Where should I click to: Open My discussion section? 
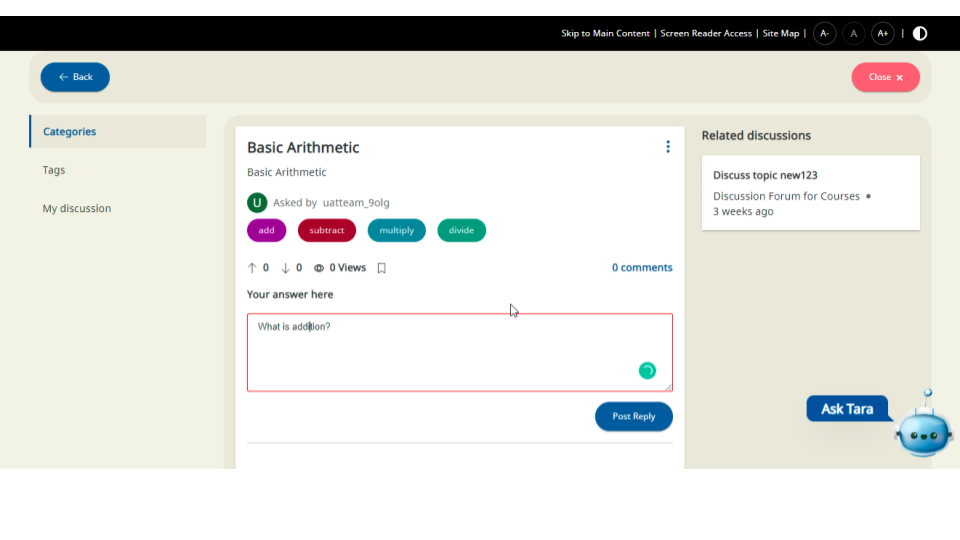tap(77, 209)
